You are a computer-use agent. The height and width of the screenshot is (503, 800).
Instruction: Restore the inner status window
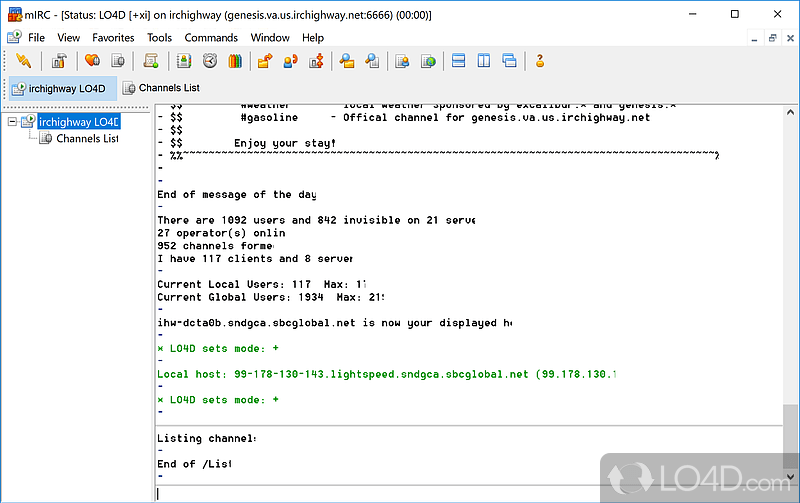tap(772, 38)
